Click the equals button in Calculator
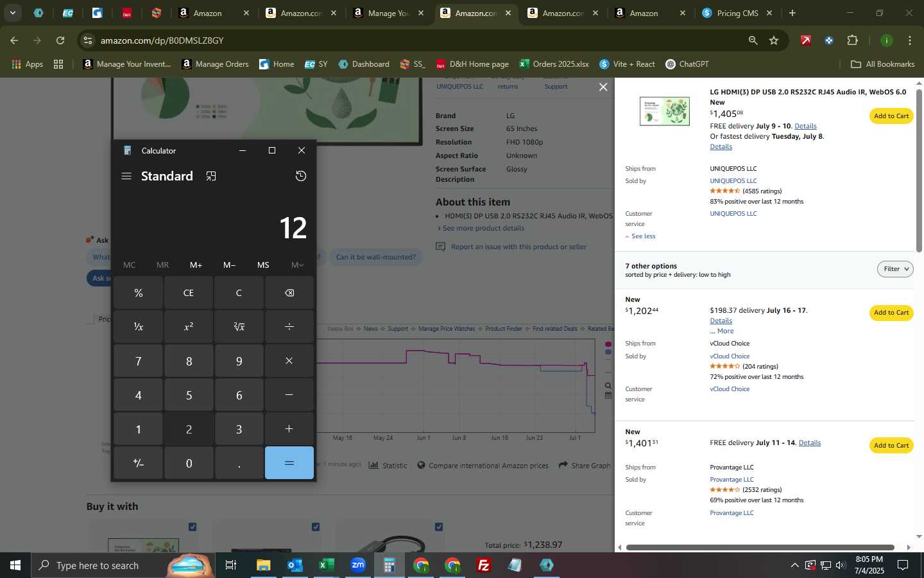The width and height of the screenshot is (924, 578). [289, 463]
